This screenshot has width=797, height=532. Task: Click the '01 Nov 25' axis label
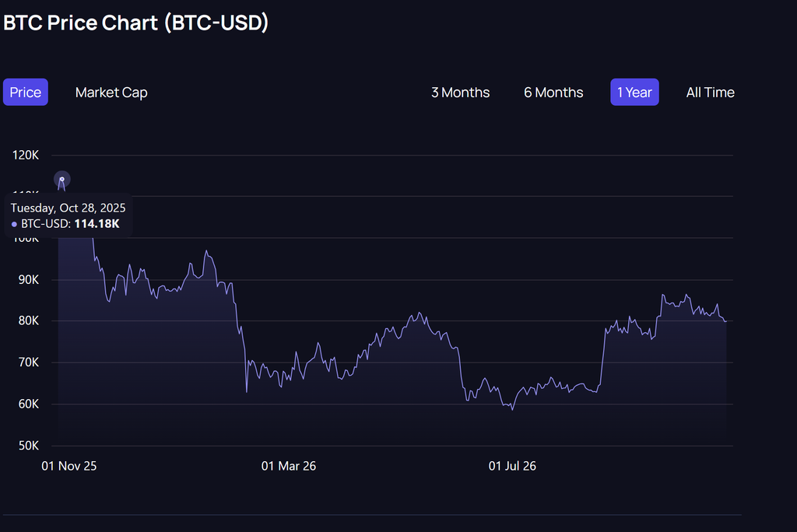pos(69,466)
